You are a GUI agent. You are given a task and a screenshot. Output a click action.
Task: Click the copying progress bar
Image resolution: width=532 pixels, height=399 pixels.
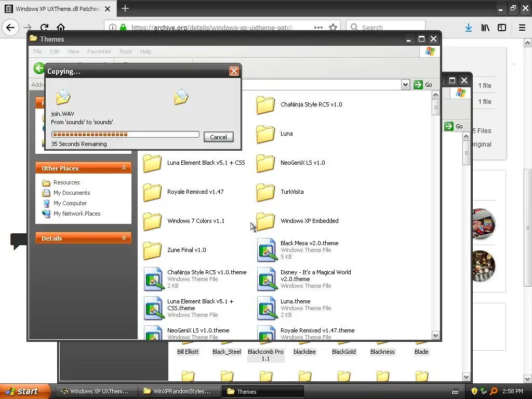coord(125,135)
